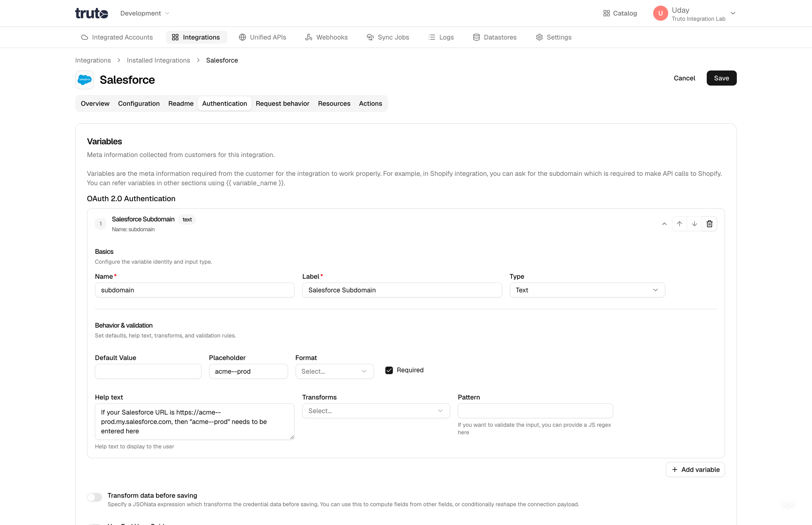Open Settings page
812x525 pixels.
[x=553, y=37]
